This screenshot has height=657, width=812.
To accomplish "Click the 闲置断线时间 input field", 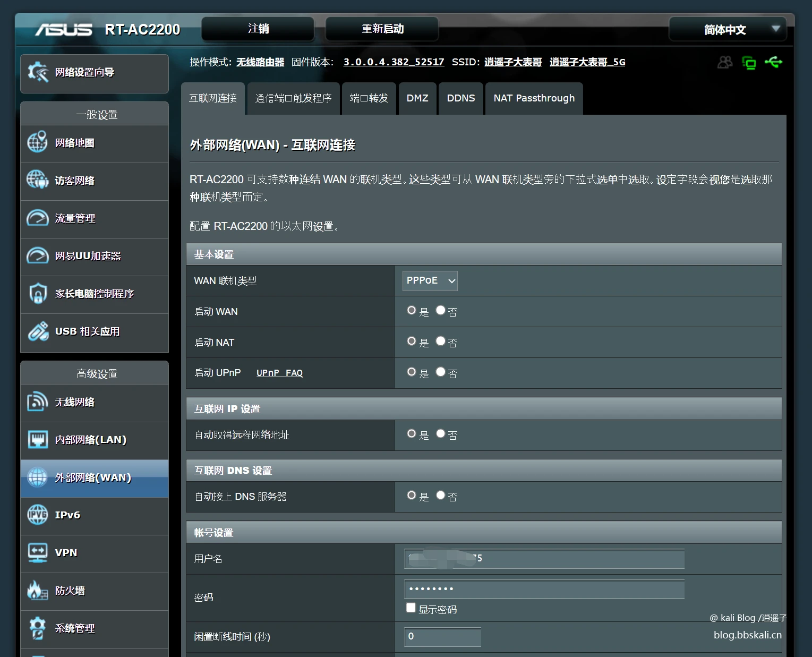I will 442,636.
